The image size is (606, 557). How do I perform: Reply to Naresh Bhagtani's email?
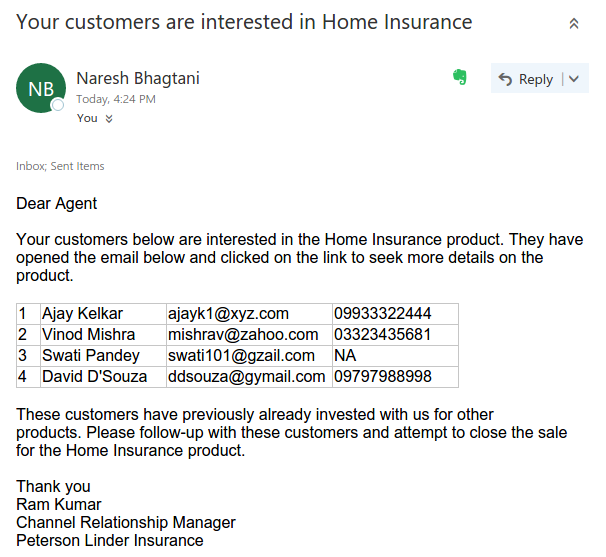click(526, 79)
